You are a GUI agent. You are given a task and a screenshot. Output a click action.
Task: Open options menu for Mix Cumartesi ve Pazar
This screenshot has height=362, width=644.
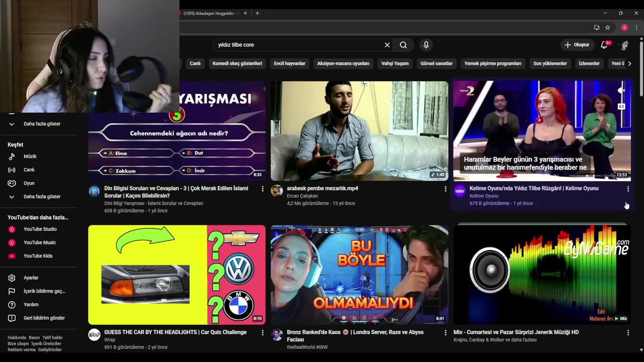click(628, 332)
